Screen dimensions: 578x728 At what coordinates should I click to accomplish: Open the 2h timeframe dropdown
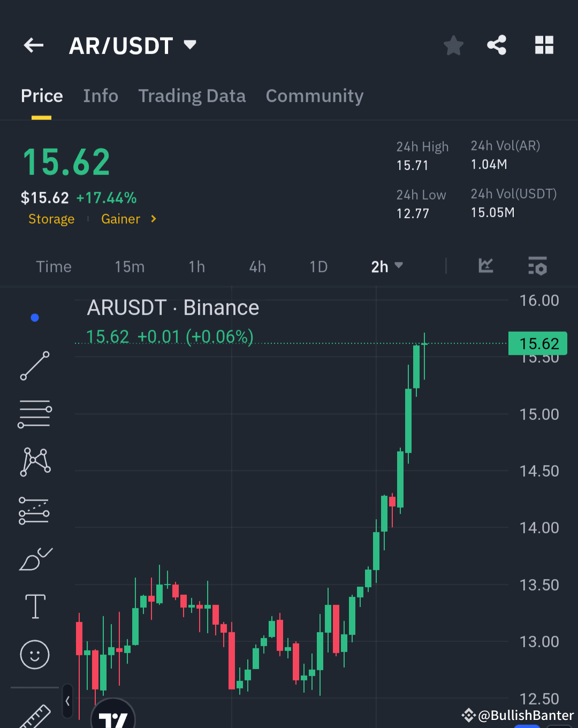(386, 266)
